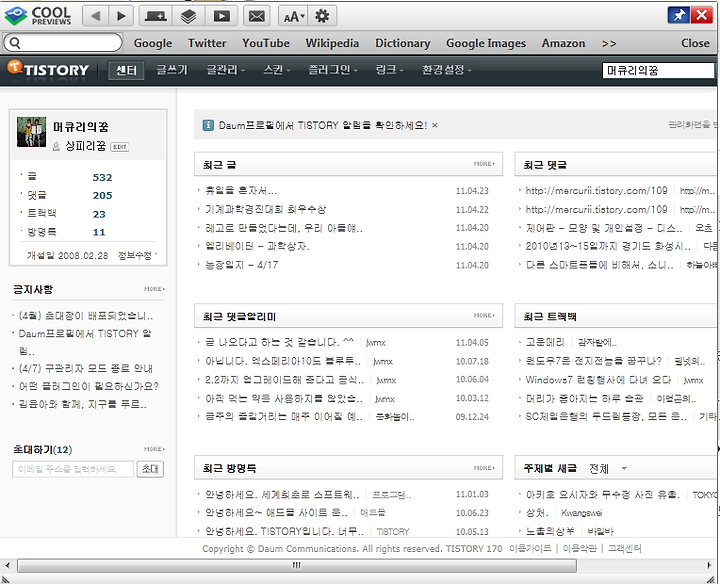Click the 정보수정 link

pyautogui.click(x=135, y=256)
